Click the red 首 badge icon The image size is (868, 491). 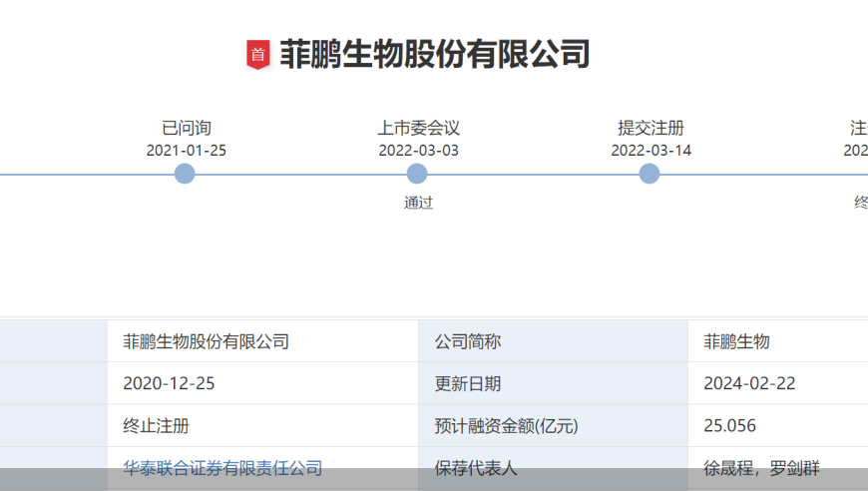point(258,55)
